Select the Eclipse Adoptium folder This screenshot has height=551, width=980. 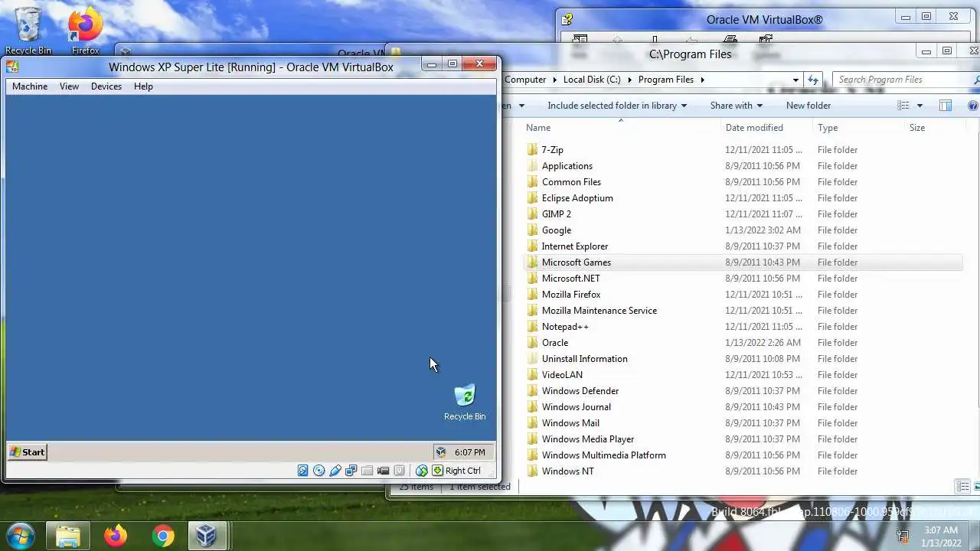pos(577,198)
